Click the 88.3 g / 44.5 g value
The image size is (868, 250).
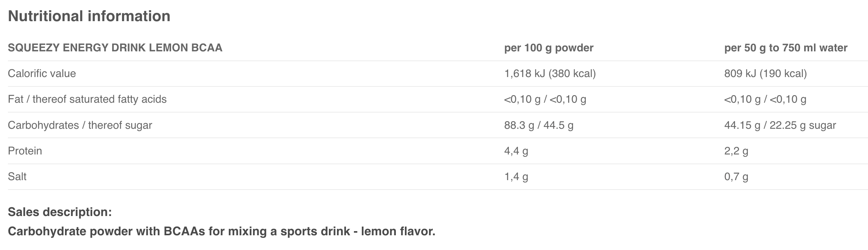point(539,125)
